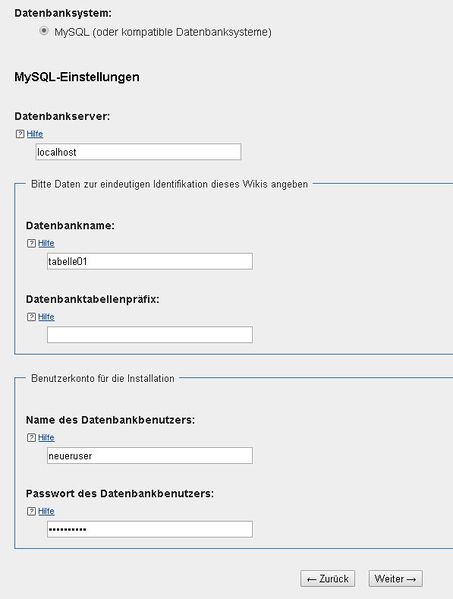Click the MySQL (oder kompatible Datenbanksysteme) label
Image resolution: width=453 pixels, height=599 pixels.
pyautogui.click(x=163, y=32)
